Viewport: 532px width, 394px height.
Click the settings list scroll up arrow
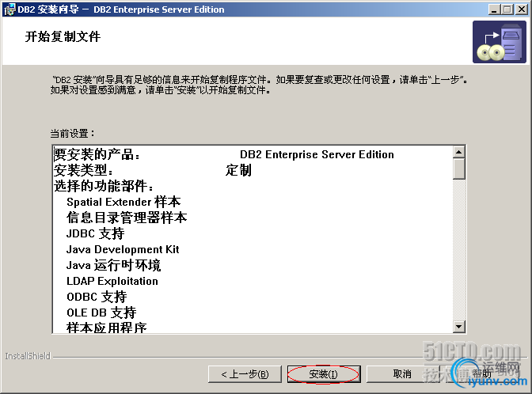pos(458,152)
